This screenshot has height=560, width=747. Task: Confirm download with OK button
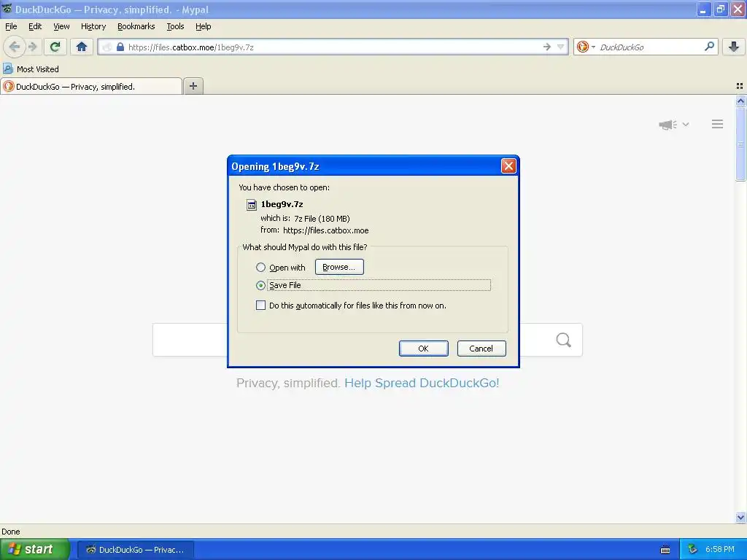pyautogui.click(x=424, y=349)
